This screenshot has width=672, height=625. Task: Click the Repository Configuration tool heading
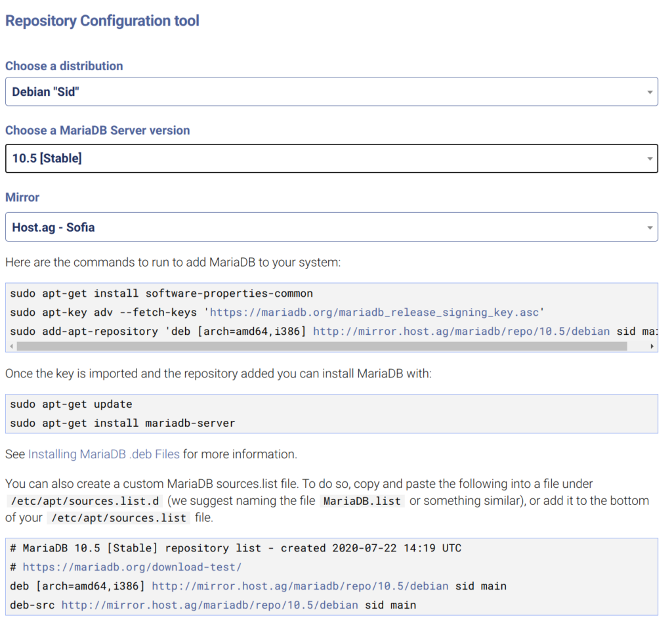point(102,20)
